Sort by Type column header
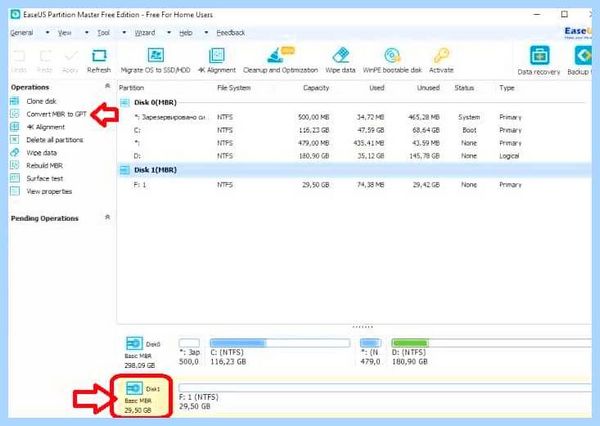The height and width of the screenshot is (426, 600). [507, 88]
